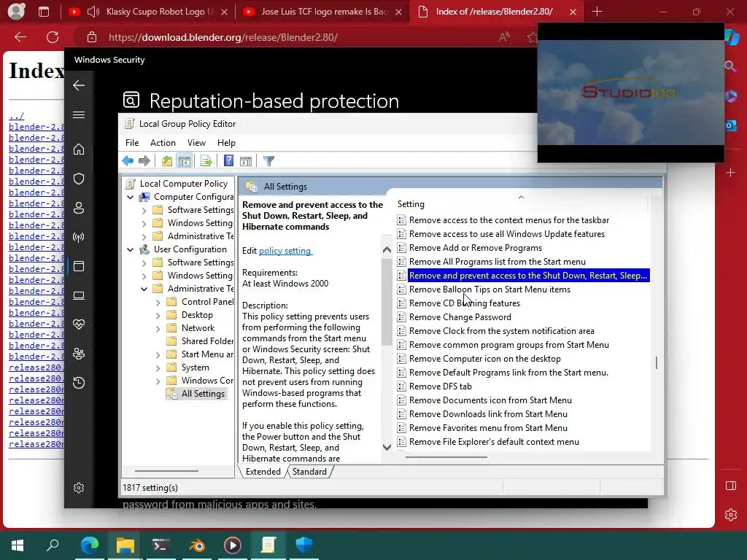Expand the Desktop tree node
747x560 pixels.
(x=158, y=315)
